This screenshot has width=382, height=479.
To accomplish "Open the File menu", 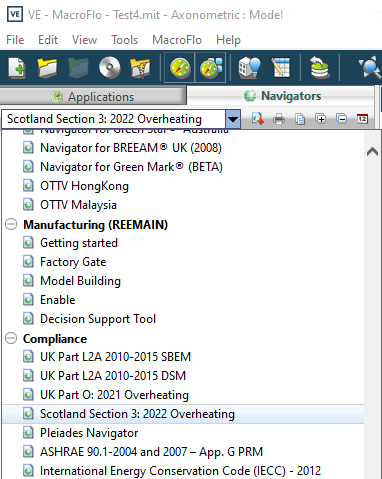I will 15,40.
